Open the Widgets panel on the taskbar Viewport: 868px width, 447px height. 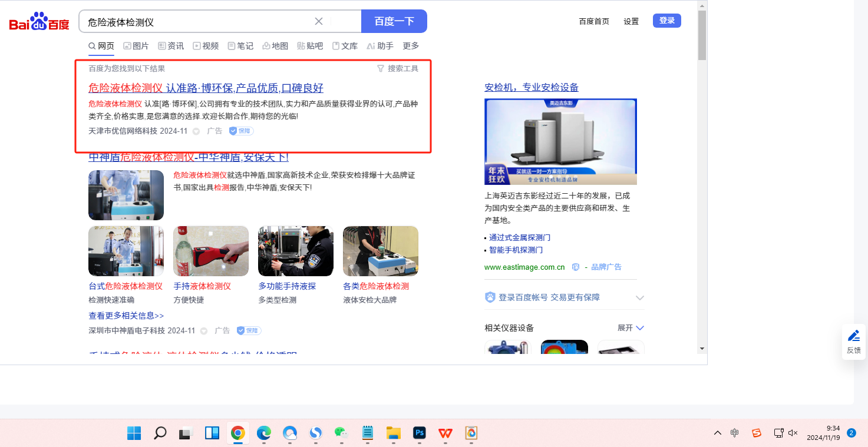212,433
